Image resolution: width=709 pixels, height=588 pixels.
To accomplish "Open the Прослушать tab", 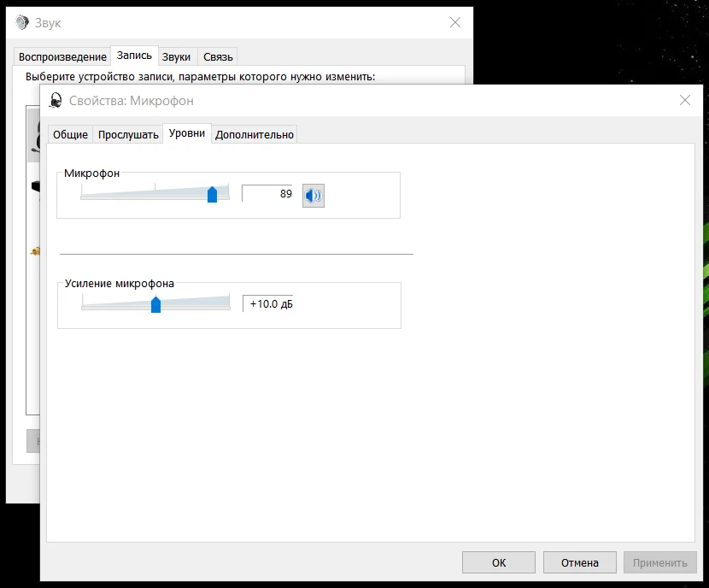I will pos(128,134).
